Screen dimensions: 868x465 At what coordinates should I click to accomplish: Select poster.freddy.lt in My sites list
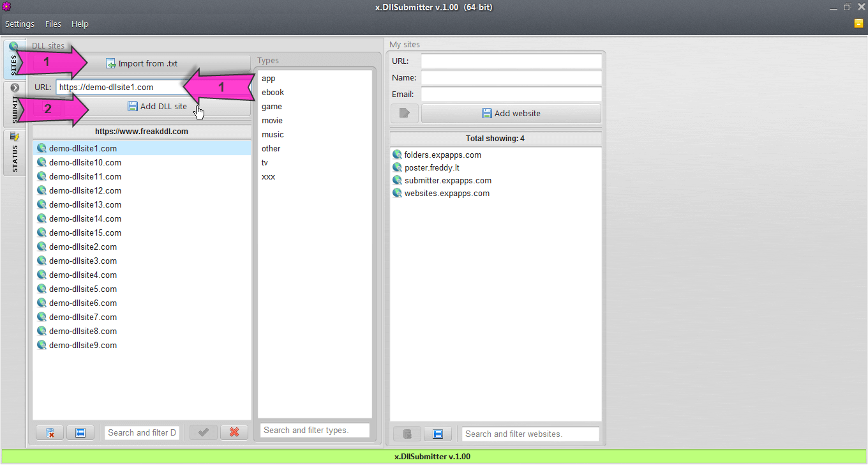click(431, 167)
